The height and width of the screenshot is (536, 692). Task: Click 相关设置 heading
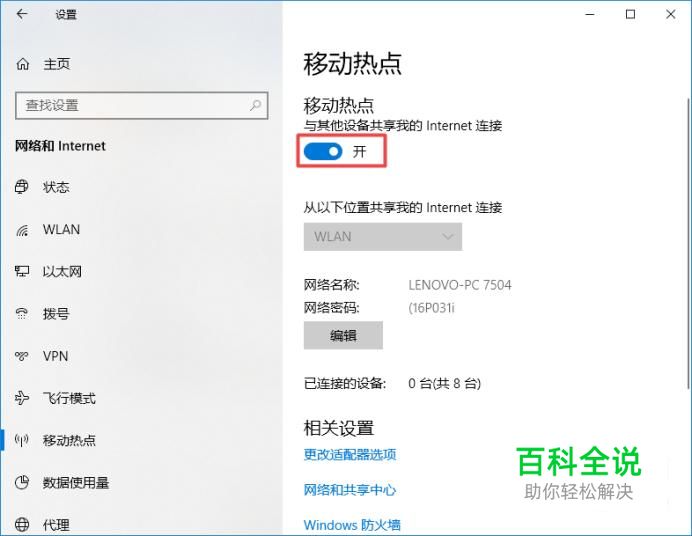[x=338, y=428]
